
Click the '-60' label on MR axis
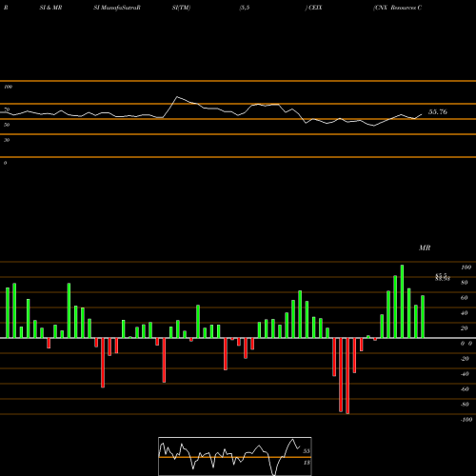tap(465, 389)
